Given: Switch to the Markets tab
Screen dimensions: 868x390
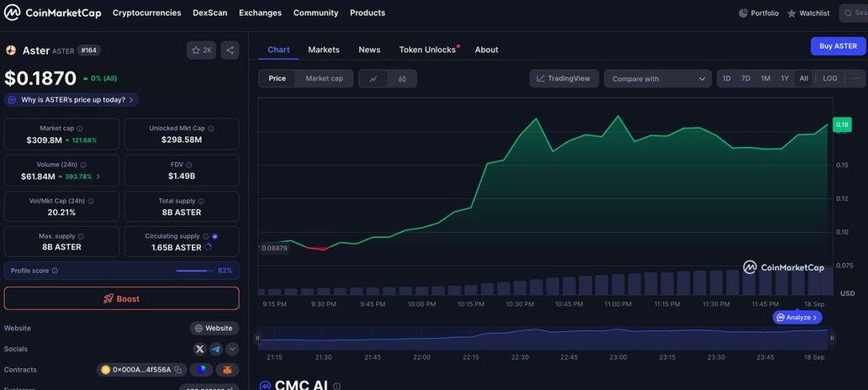Looking at the screenshot, I should [324, 50].
